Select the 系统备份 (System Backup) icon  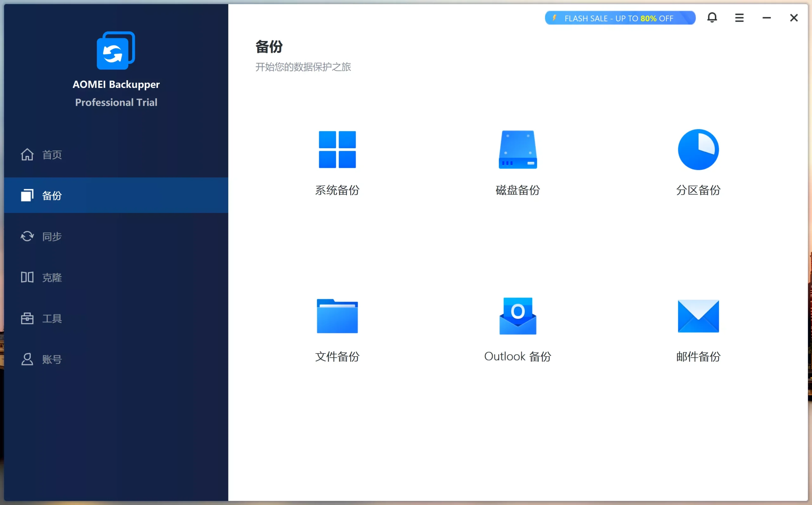click(x=337, y=164)
